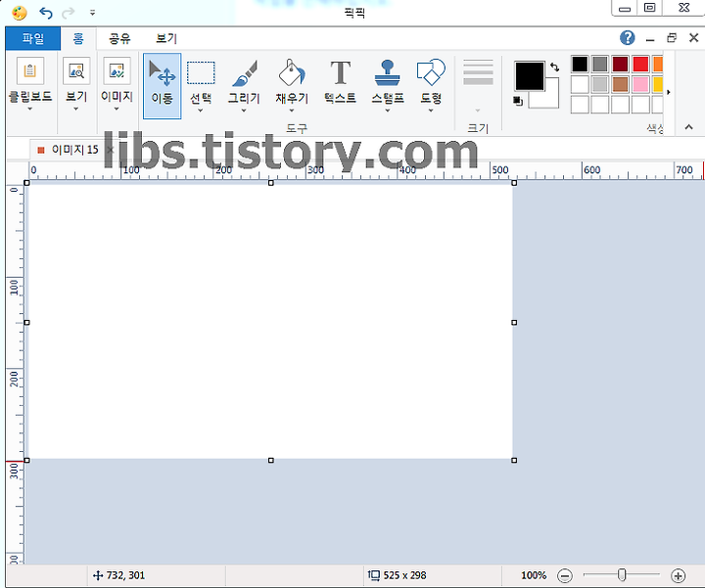The image size is (705, 588).
Task: Expand the Clipboard dropdown arrow
Action: [x=29, y=109]
